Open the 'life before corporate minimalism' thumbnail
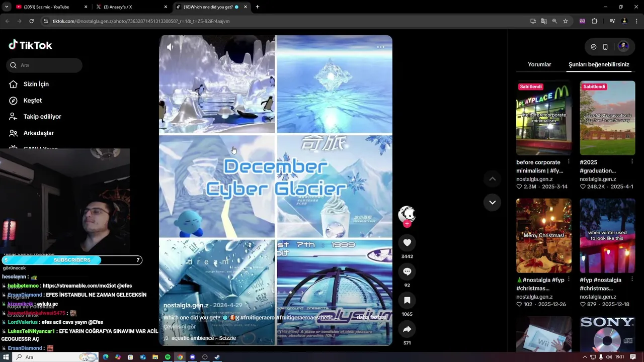This screenshot has width=644, height=362. (x=544, y=118)
